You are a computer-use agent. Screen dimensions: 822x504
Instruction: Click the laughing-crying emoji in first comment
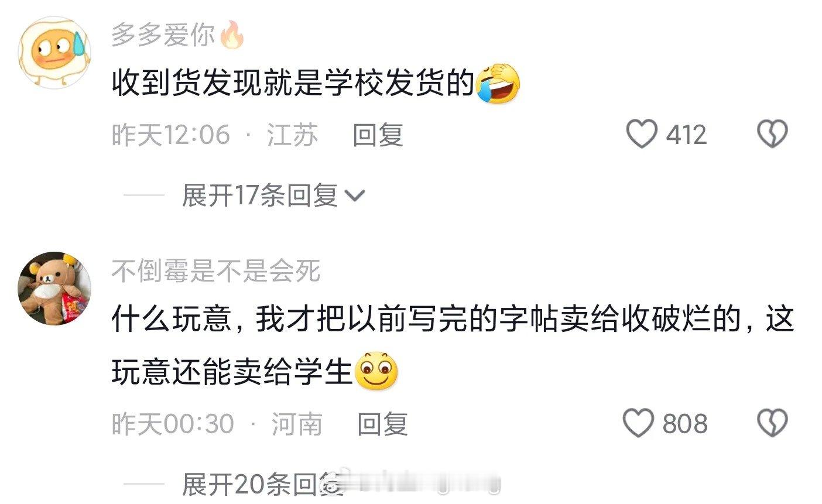point(498,84)
